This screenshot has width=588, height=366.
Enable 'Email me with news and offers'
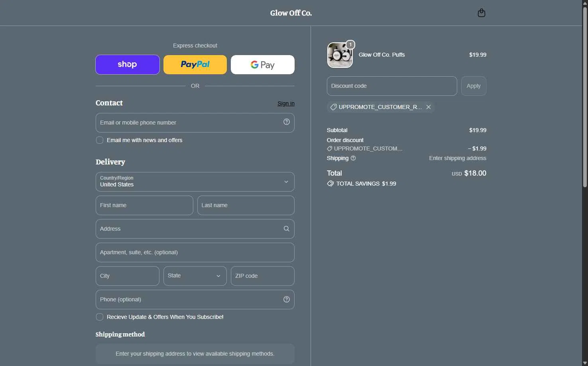coord(100,140)
